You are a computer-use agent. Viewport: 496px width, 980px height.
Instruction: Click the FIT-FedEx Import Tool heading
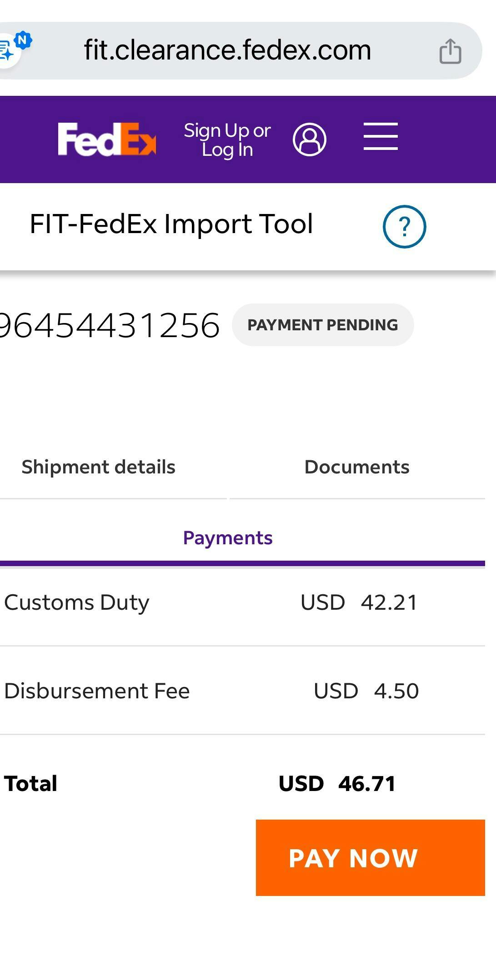pyautogui.click(x=171, y=224)
